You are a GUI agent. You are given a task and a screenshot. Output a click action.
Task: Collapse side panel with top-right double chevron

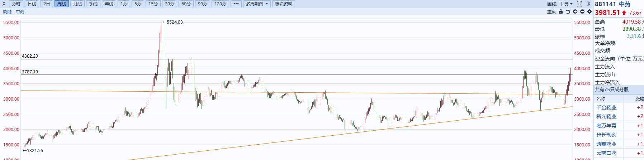589,4
